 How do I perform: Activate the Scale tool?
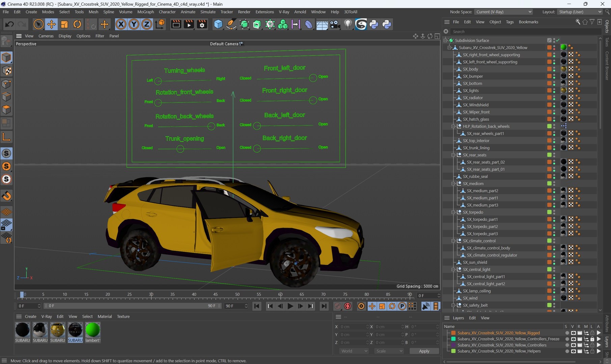(x=64, y=24)
